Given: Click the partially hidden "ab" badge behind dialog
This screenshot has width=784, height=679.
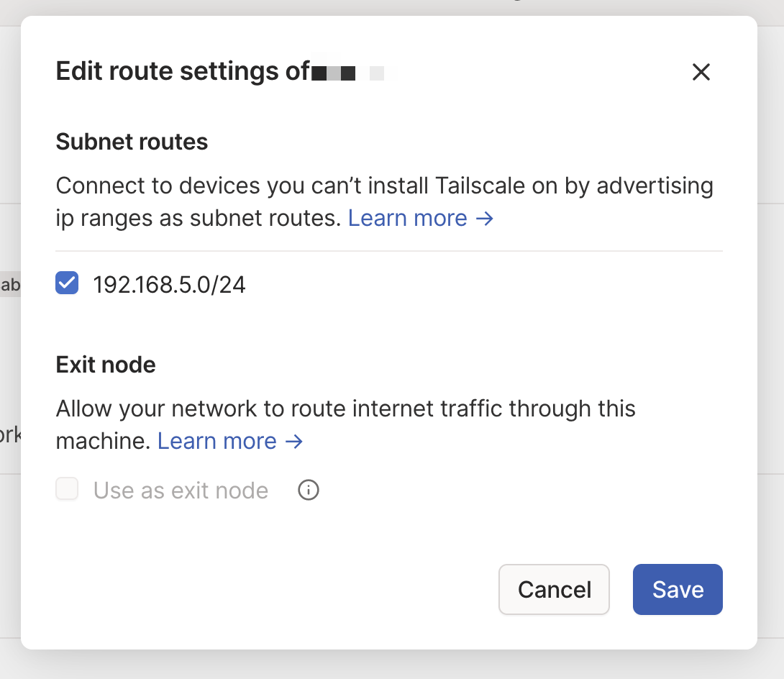Looking at the screenshot, I should [10, 285].
